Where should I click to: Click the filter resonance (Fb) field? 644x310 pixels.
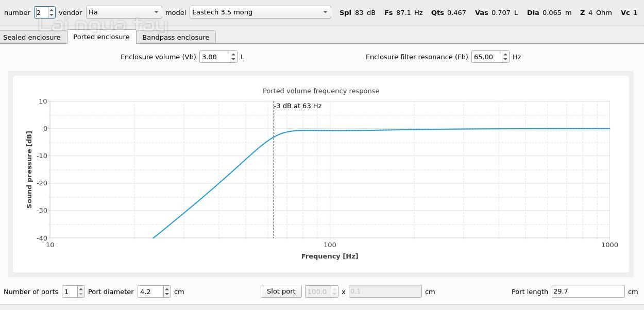[486, 57]
